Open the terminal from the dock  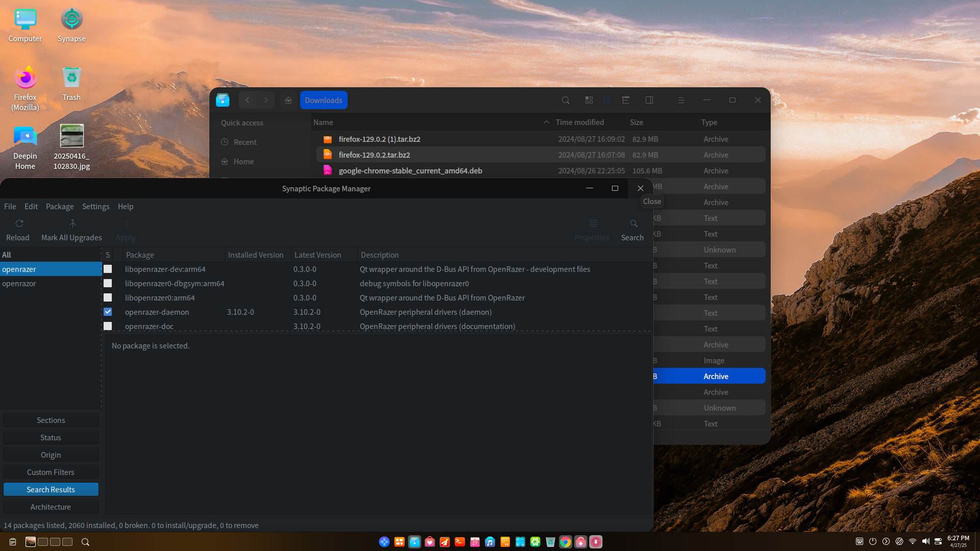click(x=460, y=542)
